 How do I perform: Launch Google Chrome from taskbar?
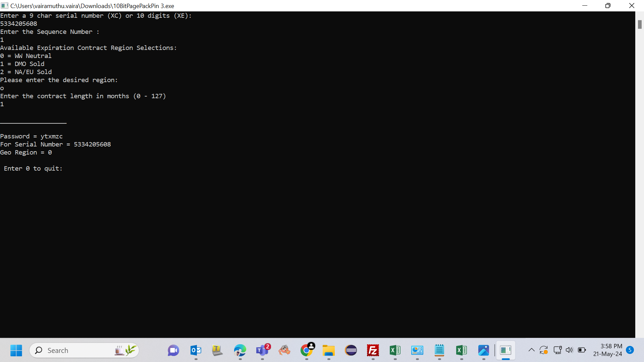pyautogui.click(x=307, y=351)
